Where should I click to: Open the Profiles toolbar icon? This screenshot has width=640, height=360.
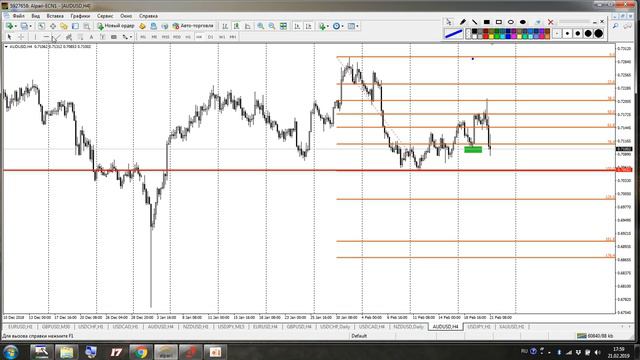24,26
